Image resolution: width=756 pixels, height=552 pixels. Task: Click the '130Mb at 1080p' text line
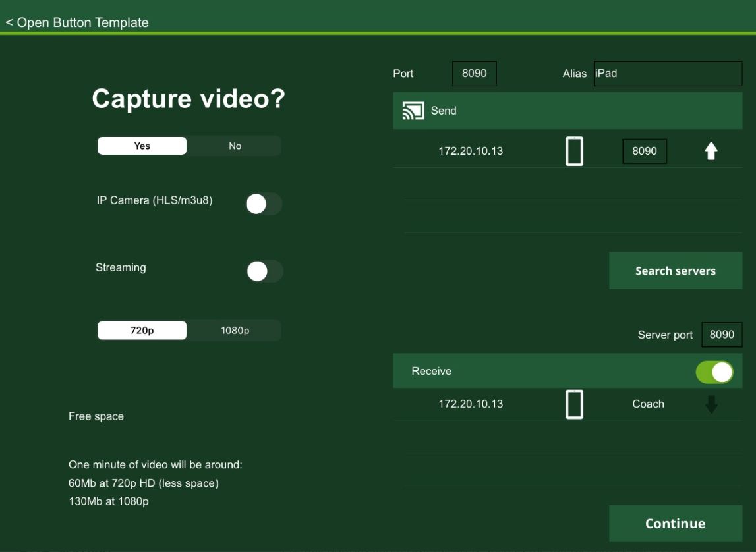tap(109, 501)
